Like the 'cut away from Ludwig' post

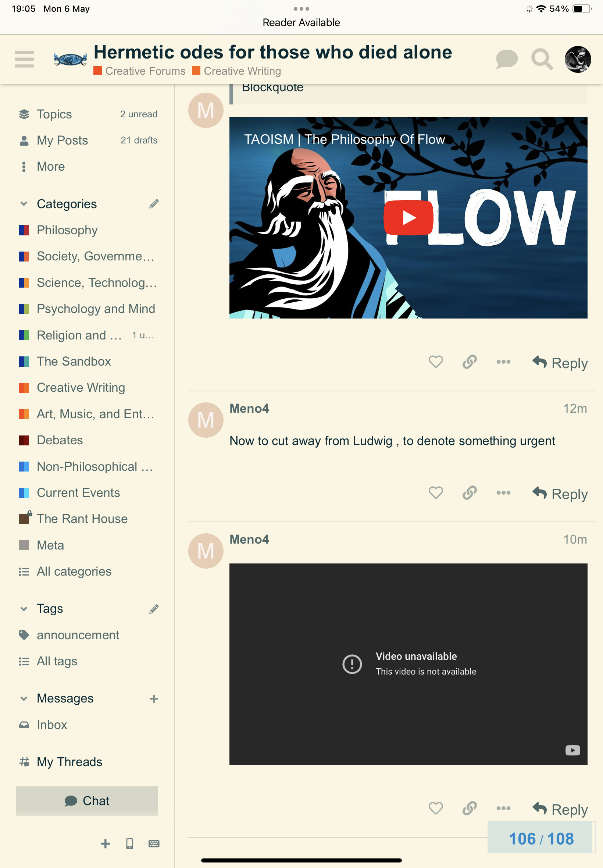pyautogui.click(x=436, y=493)
